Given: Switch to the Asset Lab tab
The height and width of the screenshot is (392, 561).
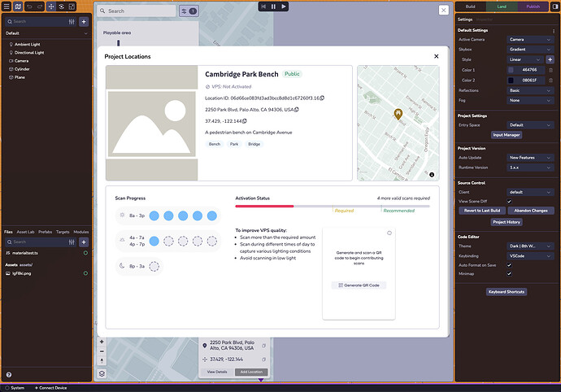Looking at the screenshot, I should pos(25,232).
